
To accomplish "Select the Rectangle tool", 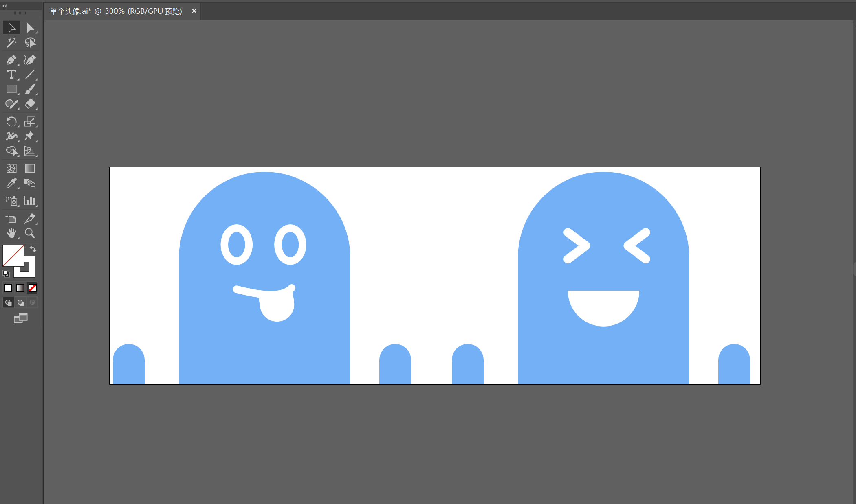I will tap(11, 89).
